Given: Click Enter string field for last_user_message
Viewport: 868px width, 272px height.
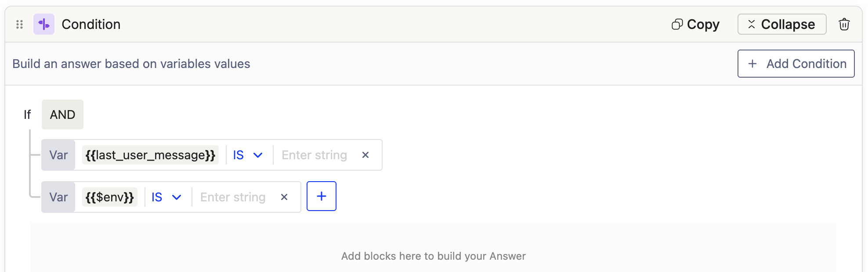Looking at the screenshot, I should click(314, 155).
